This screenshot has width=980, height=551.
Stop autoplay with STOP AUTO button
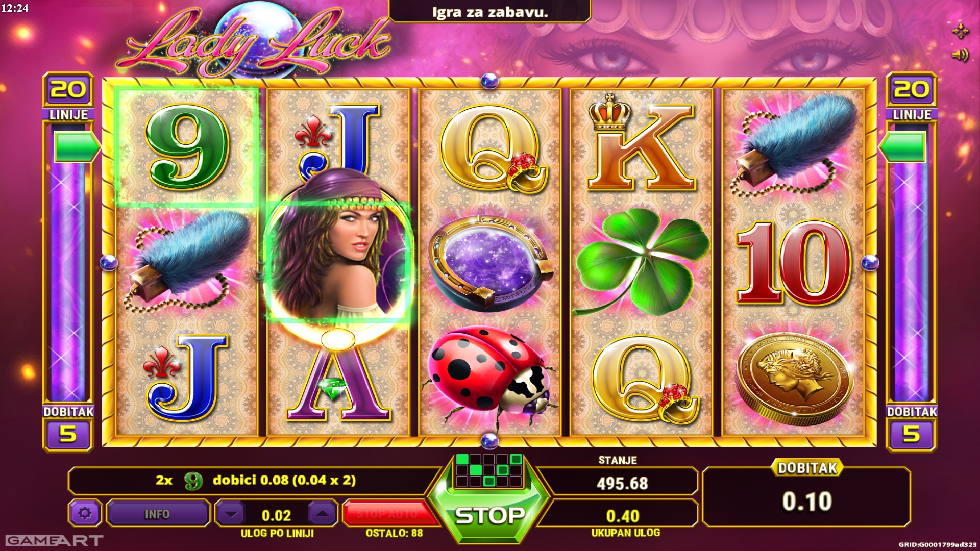[387, 514]
